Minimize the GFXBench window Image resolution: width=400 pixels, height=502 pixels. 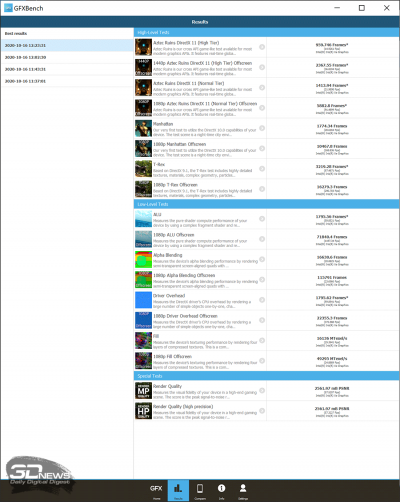[x=337, y=8]
